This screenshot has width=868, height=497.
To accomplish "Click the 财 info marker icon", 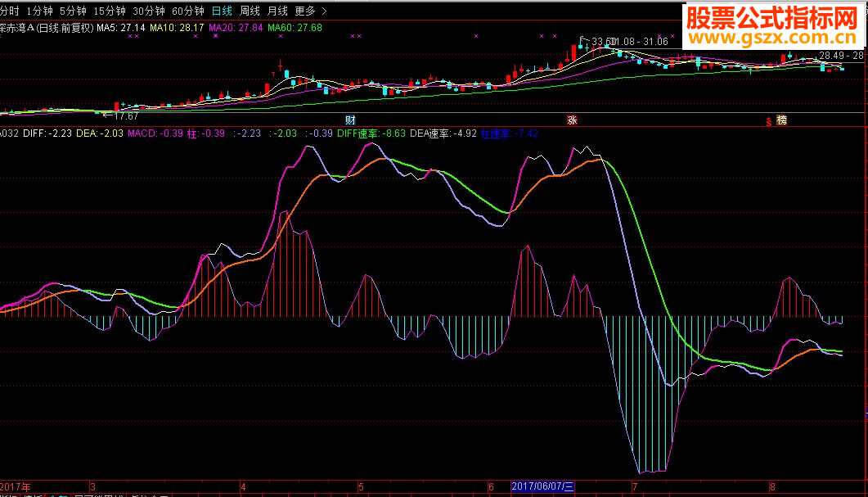I will 350,120.
